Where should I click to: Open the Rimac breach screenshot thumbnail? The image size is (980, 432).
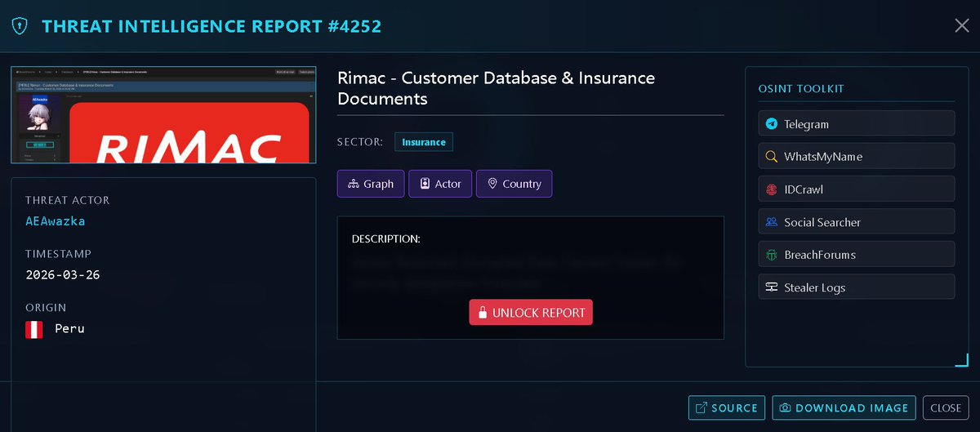[x=163, y=115]
